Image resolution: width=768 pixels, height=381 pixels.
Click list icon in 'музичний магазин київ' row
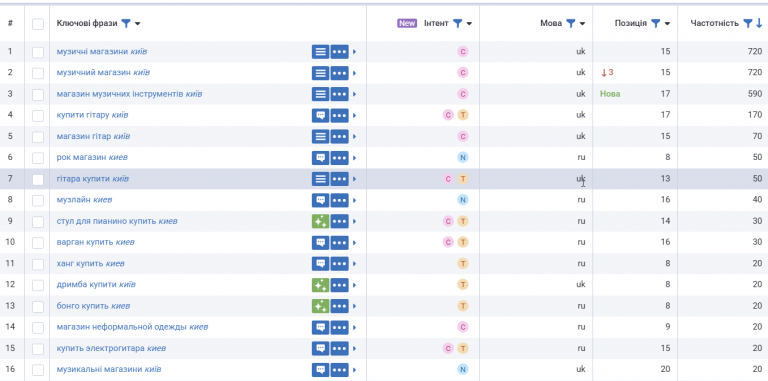click(x=320, y=73)
